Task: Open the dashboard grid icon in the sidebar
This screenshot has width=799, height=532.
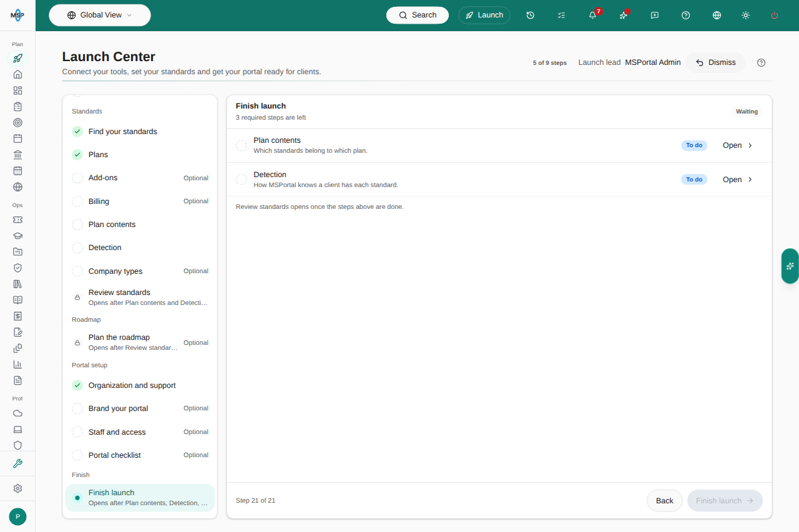Action: (17, 90)
